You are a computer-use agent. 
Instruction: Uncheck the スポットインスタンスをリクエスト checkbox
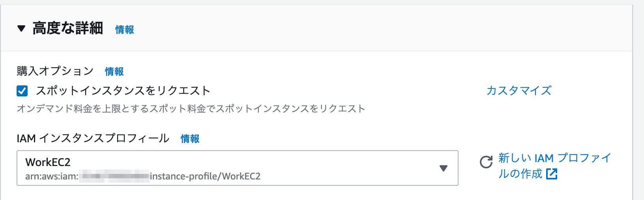[x=22, y=91]
